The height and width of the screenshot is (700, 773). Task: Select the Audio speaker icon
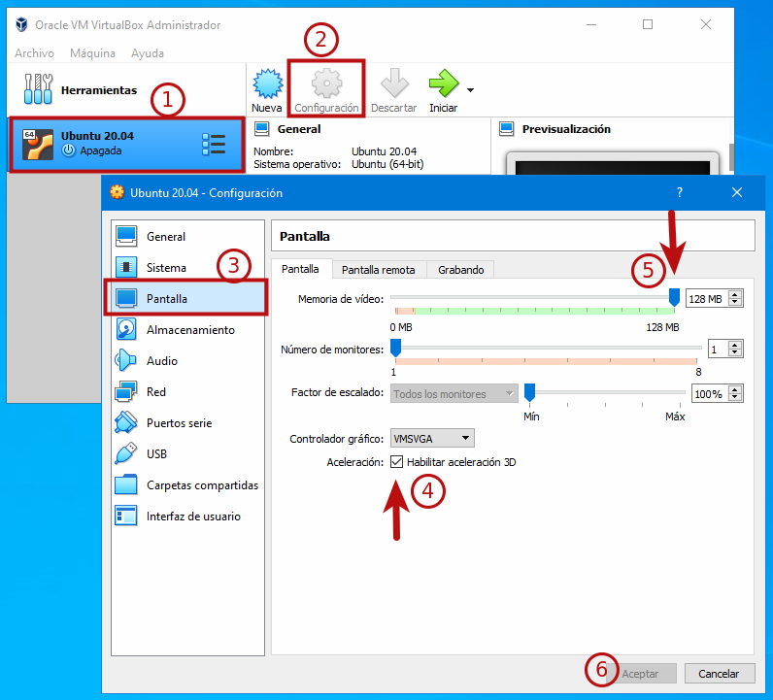125,360
